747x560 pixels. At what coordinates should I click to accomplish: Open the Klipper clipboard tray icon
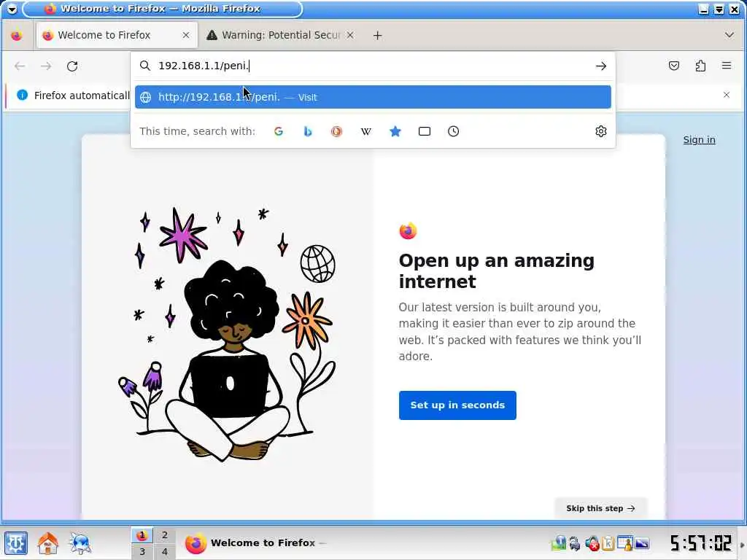(x=608, y=542)
